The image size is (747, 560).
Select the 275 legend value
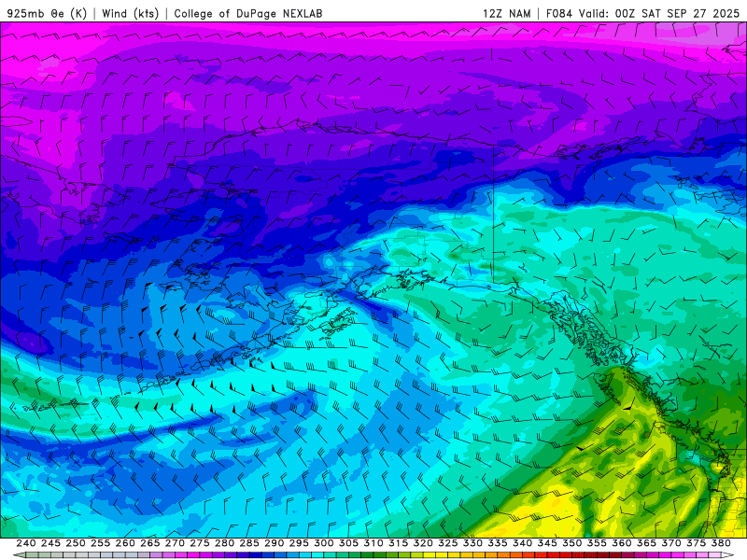pos(199,543)
